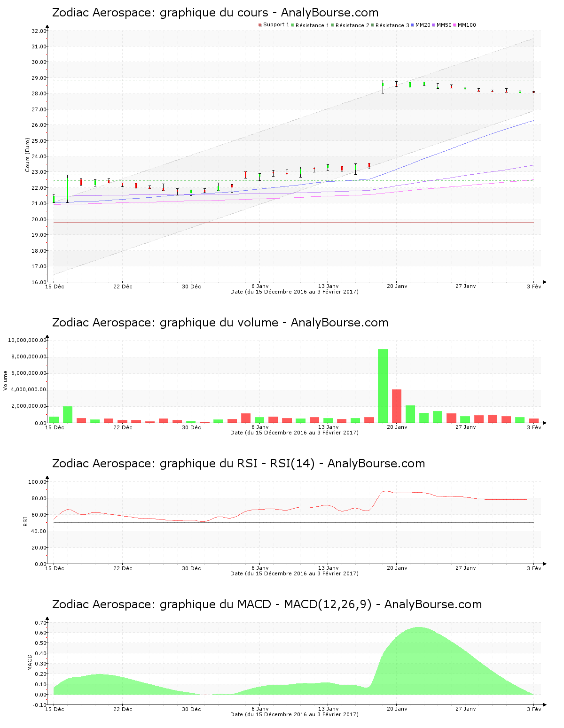Click the red four-million volume bar at 20 Janv
The width and height of the screenshot is (564, 728).
click(x=397, y=406)
